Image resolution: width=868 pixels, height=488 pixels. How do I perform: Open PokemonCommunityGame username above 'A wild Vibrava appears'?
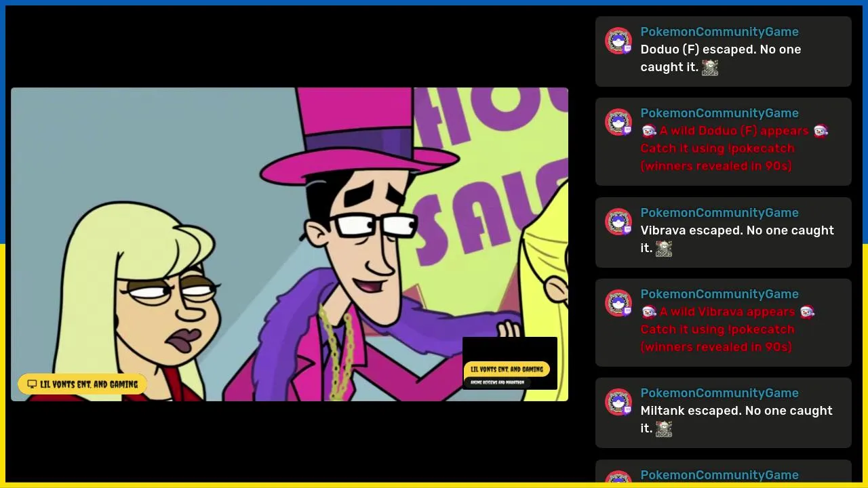point(719,294)
